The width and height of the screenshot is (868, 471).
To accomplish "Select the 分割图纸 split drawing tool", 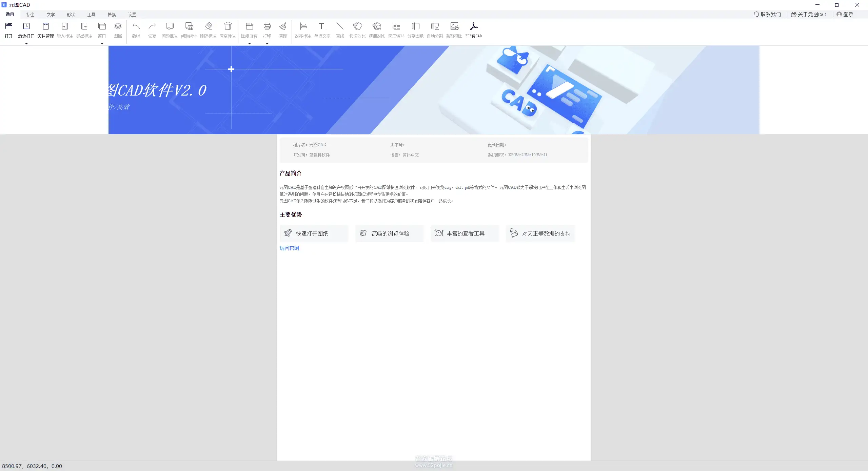I will [415, 30].
